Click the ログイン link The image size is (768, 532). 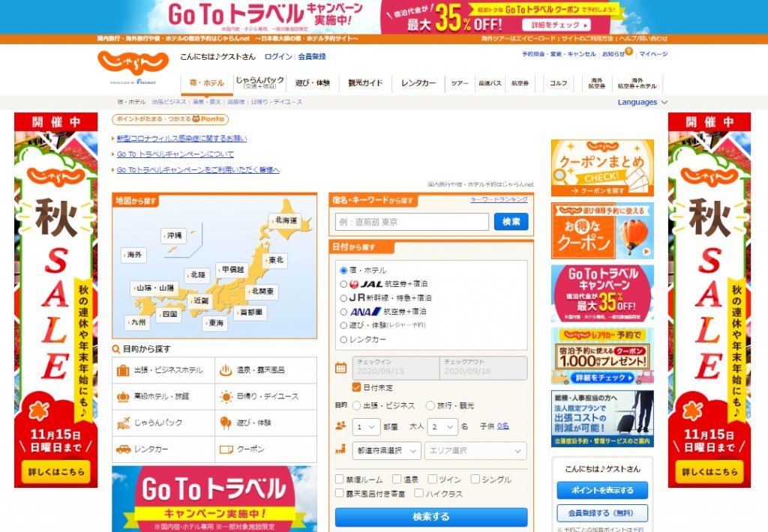coord(278,56)
